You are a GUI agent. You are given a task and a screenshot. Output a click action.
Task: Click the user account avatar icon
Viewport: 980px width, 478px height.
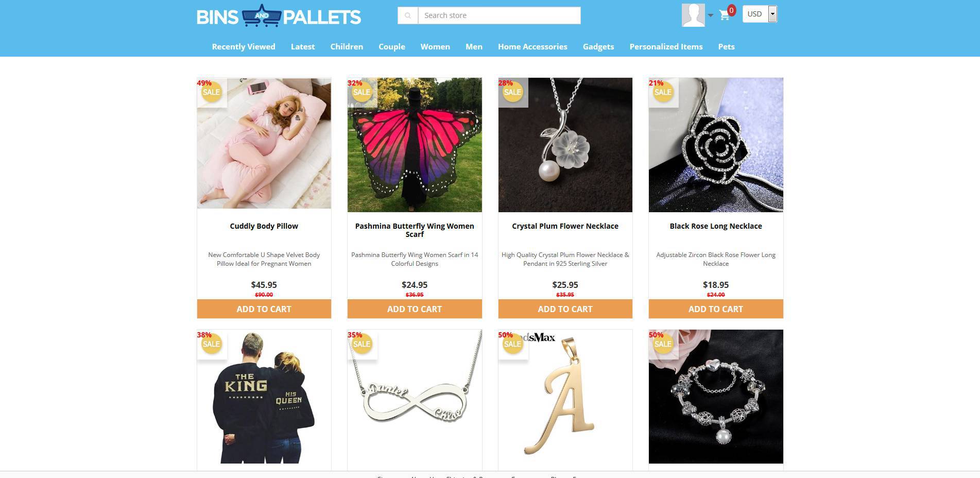[693, 15]
